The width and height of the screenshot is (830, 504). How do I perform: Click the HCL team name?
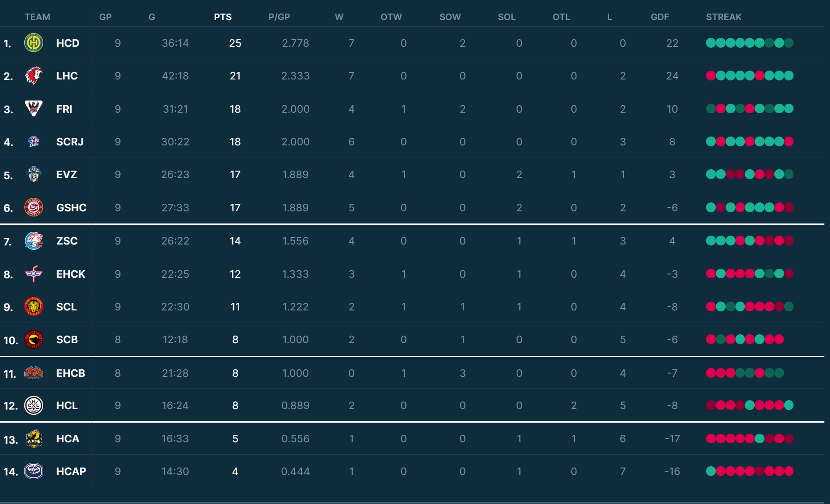point(67,405)
